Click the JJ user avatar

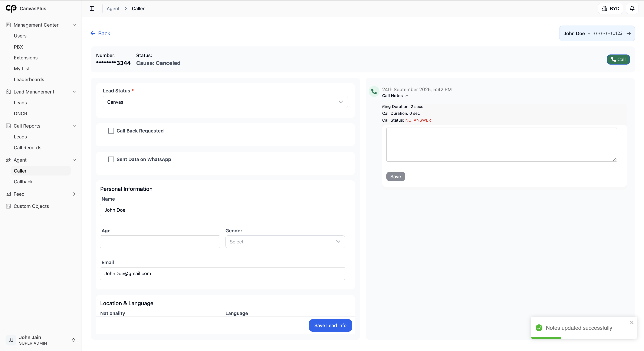(x=11, y=340)
